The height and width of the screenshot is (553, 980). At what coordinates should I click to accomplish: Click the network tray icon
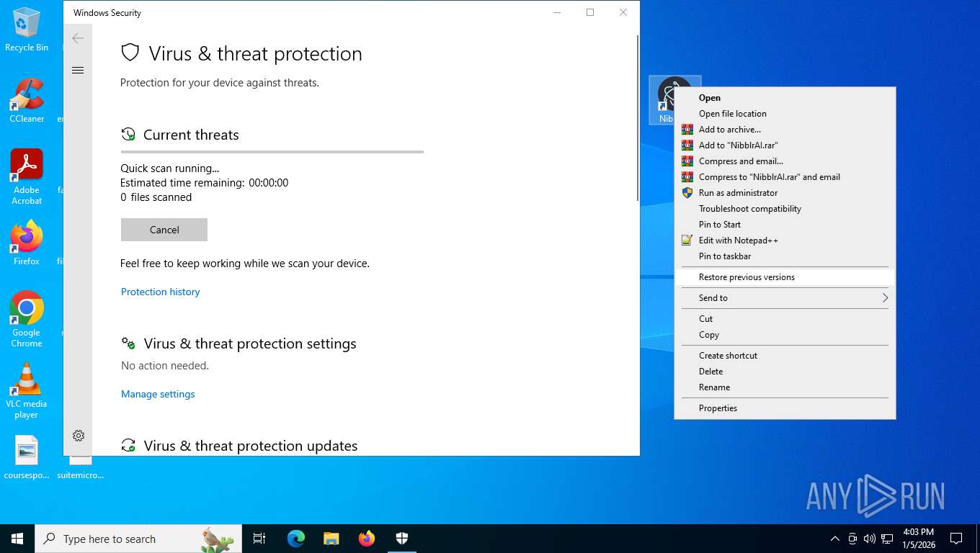click(888, 539)
